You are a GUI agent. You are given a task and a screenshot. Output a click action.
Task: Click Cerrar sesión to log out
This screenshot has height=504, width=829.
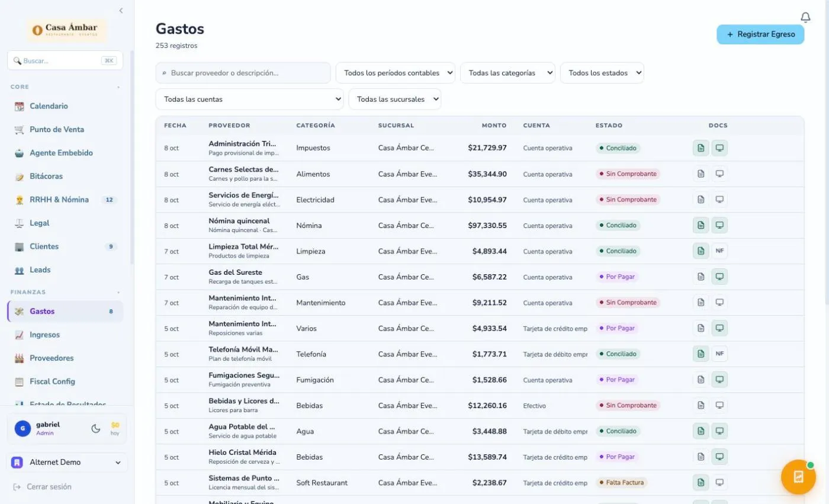click(43, 487)
